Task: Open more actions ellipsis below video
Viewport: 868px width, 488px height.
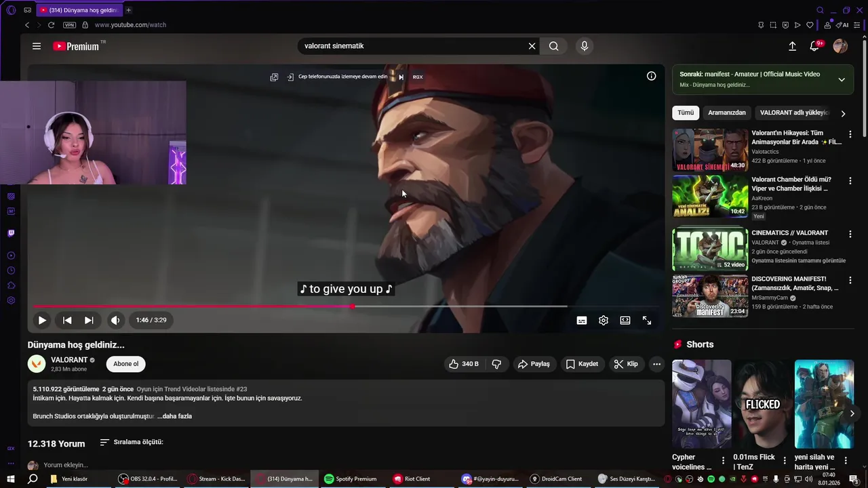Action: point(656,364)
